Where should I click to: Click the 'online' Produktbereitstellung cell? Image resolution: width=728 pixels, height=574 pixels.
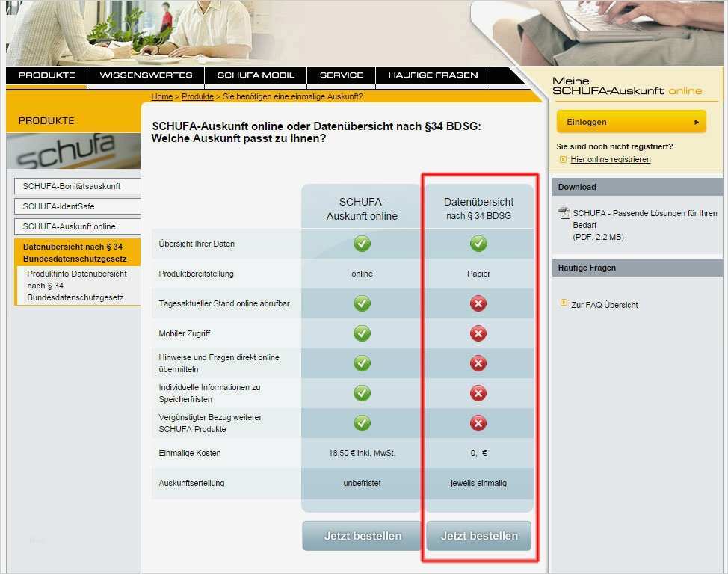click(x=363, y=274)
